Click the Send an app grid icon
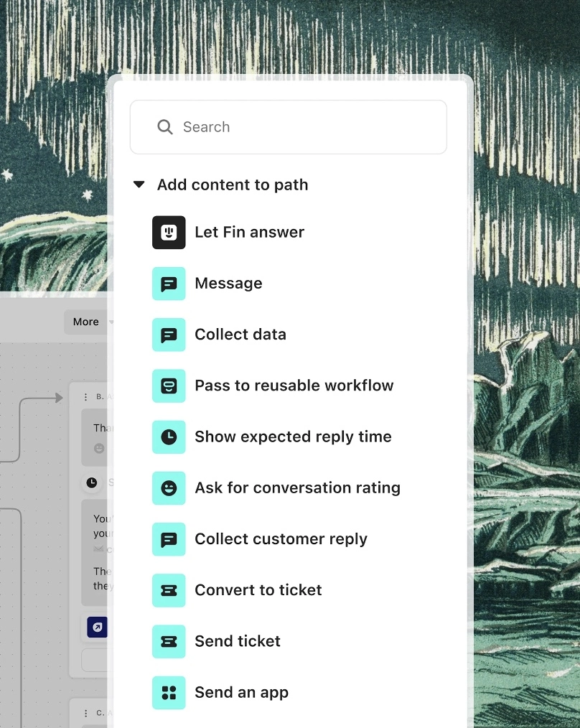Image resolution: width=580 pixels, height=728 pixels. (169, 693)
